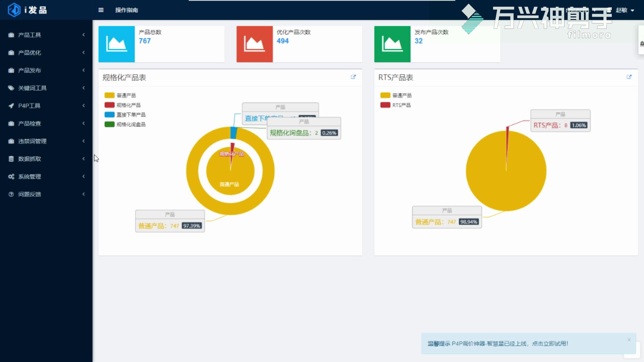
Task: Expand P4P工具 chevron arrow
Action: pyautogui.click(x=84, y=106)
